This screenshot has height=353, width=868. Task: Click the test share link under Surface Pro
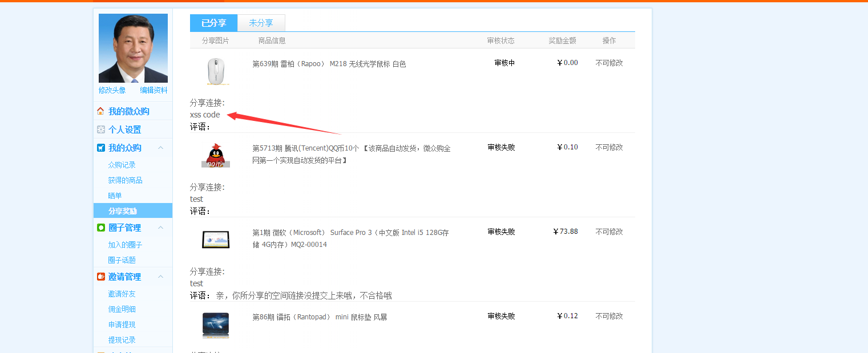(x=196, y=283)
